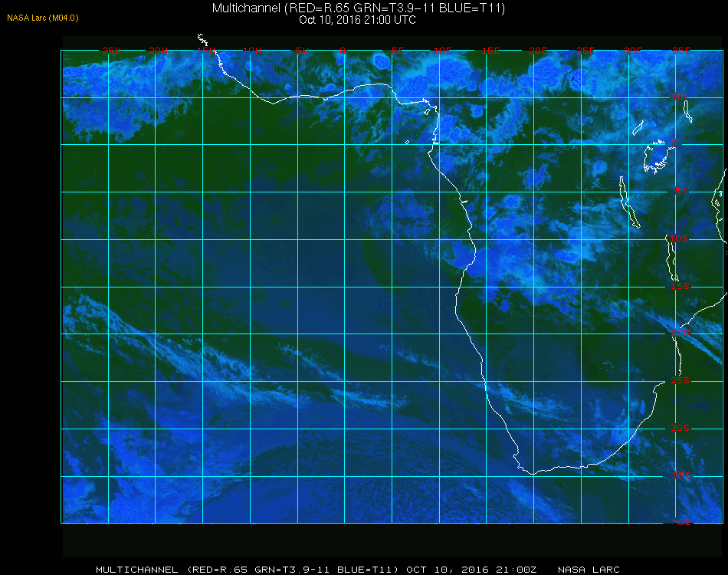Click the 20S latitude label
728x575 pixels.
pyautogui.click(x=680, y=333)
